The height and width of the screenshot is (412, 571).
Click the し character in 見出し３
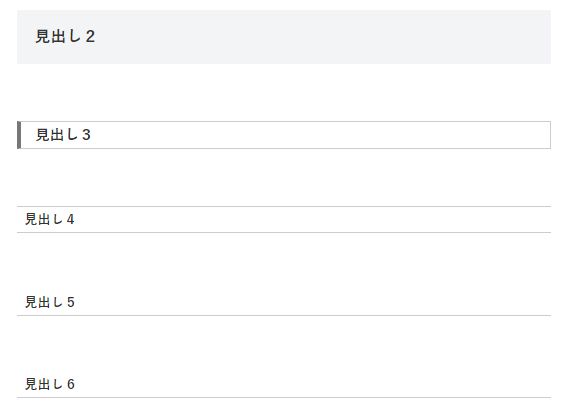(73, 135)
